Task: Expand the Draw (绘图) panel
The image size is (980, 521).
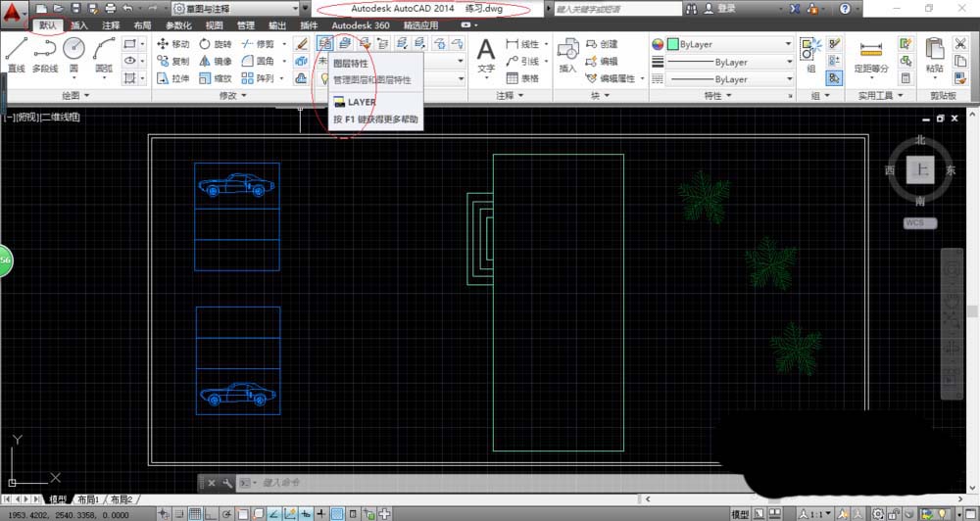Action: [75, 96]
